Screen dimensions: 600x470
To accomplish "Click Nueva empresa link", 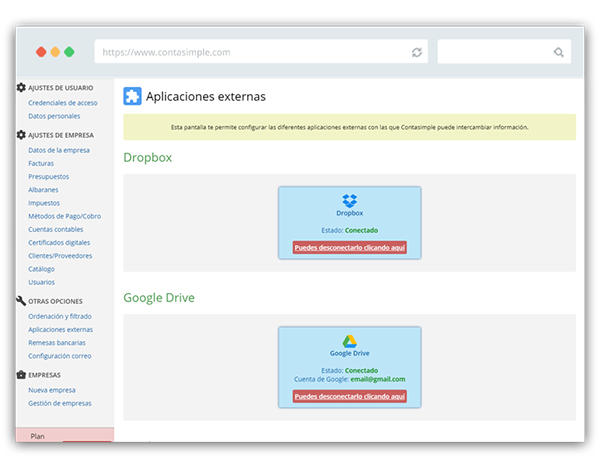I will point(52,390).
